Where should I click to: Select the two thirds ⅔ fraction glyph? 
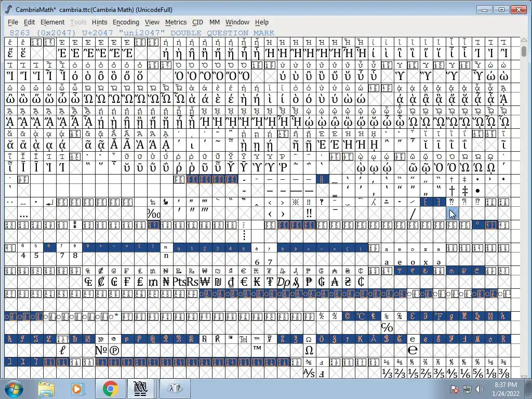click(x=400, y=373)
